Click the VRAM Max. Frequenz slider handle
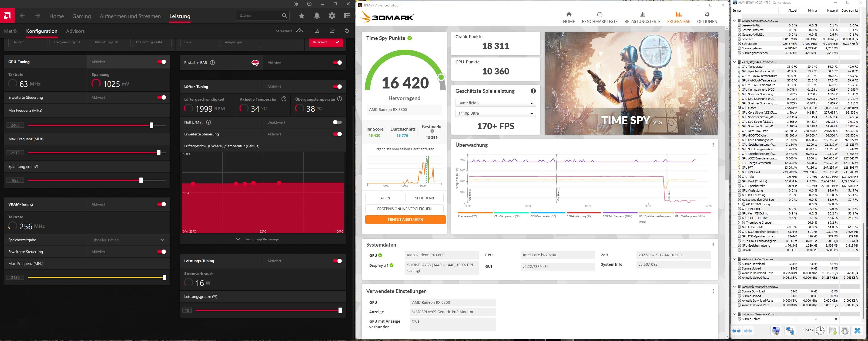This screenshot has height=341, width=868. (x=164, y=277)
